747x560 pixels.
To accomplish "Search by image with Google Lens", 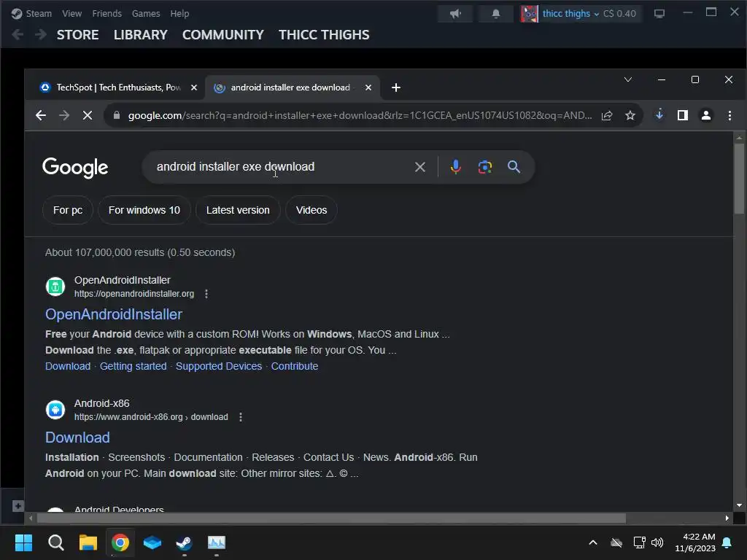I will coord(485,167).
